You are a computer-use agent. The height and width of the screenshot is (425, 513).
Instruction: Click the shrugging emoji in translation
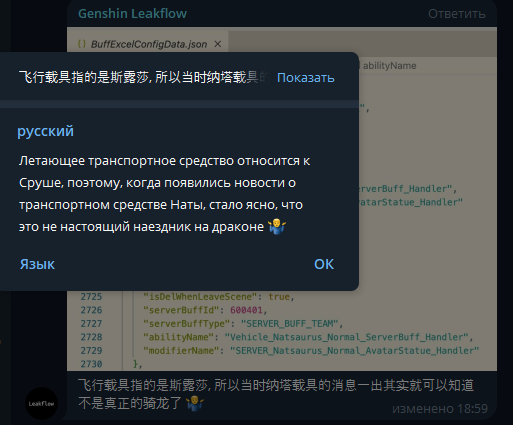(277, 227)
